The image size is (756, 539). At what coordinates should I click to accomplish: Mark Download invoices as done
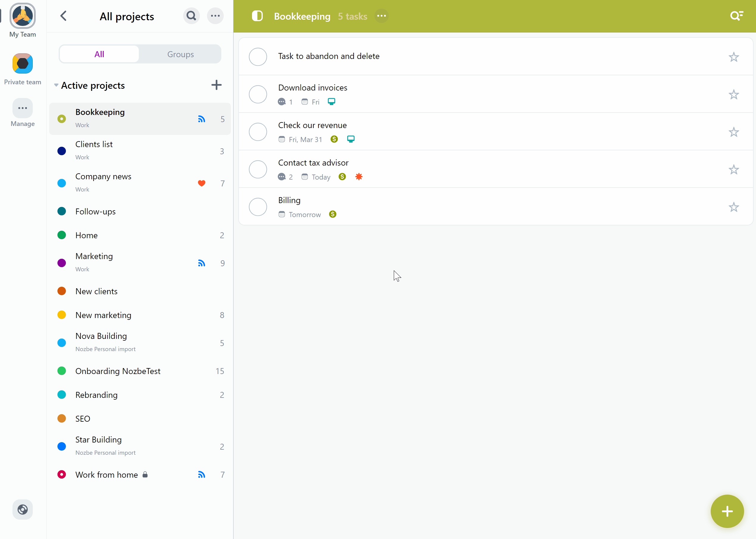(x=258, y=94)
